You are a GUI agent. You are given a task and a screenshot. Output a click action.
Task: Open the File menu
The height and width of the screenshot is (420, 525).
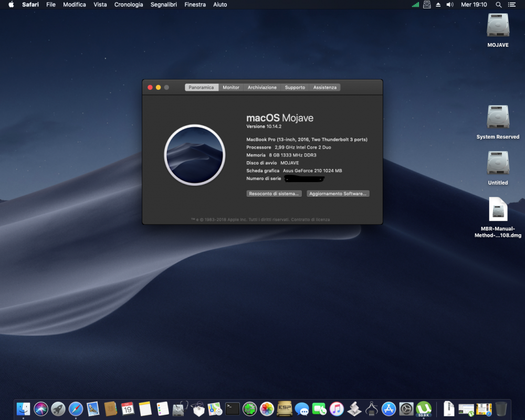pos(51,4)
